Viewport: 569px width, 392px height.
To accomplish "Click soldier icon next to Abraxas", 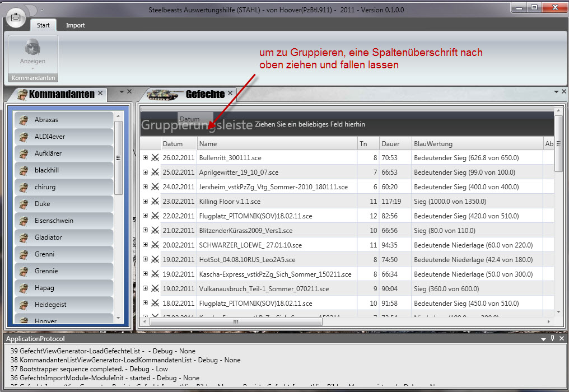I will [x=24, y=120].
